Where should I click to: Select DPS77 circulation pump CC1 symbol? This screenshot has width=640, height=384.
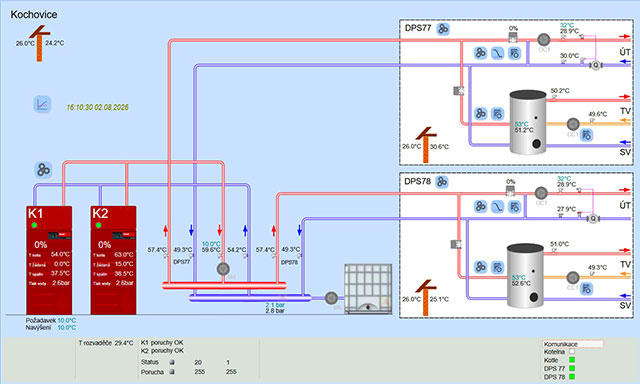coord(573,124)
